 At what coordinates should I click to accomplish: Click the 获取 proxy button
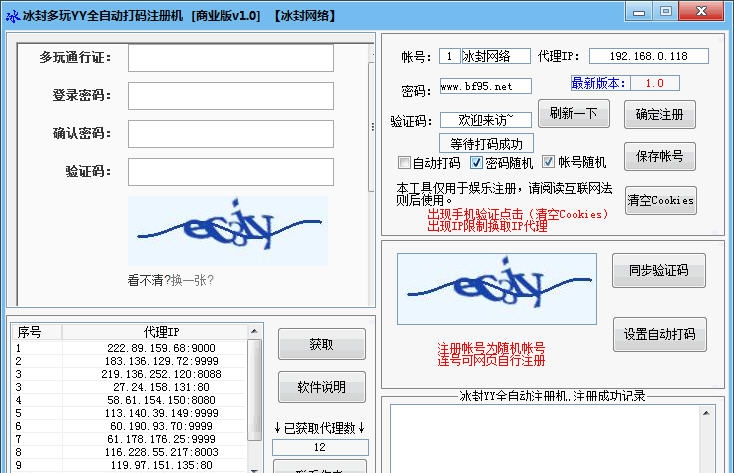tap(322, 344)
